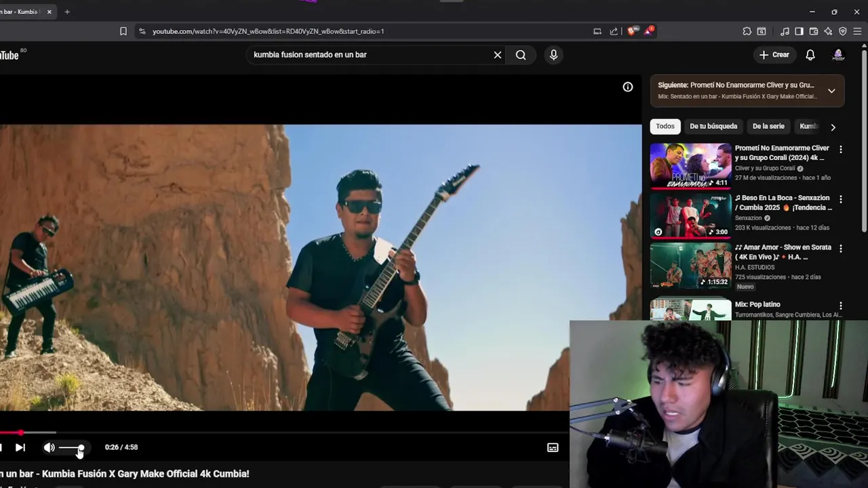The width and height of the screenshot is (868, 488).
Task: Open Prometí No Enamorarme video thumbnail
Action: pos(691,165)
